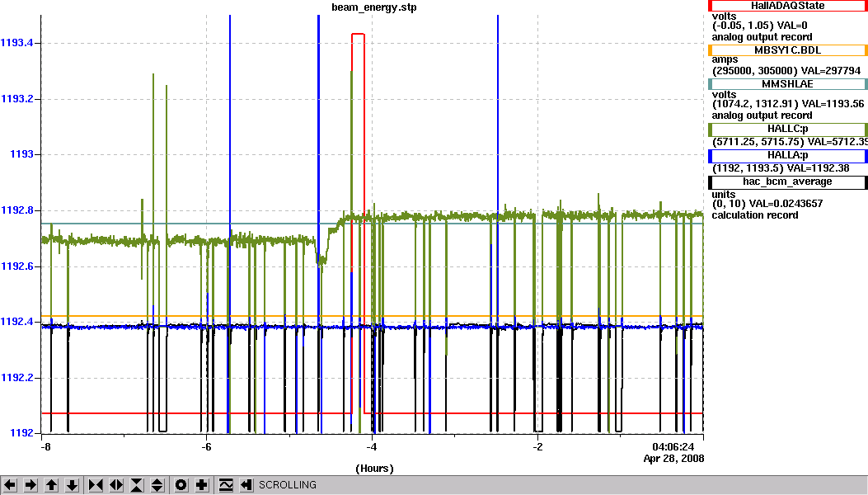The image size is (868, 495).
Task: Click the 'calculation record' description text
Action: (x=755, y=215)
